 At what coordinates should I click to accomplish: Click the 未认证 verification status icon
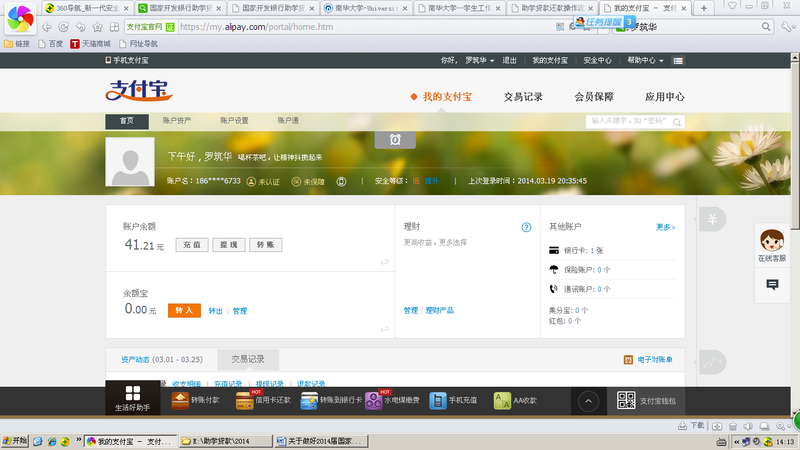251,182
